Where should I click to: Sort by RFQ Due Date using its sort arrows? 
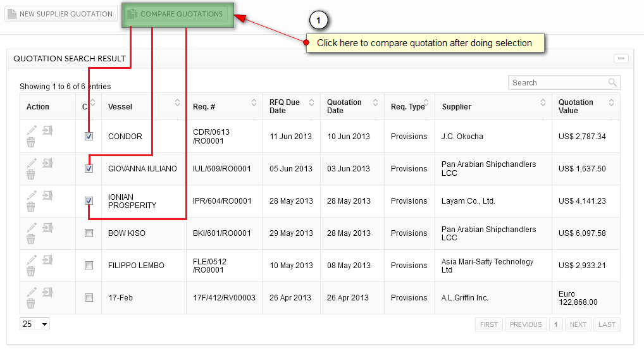pos(311,102)
